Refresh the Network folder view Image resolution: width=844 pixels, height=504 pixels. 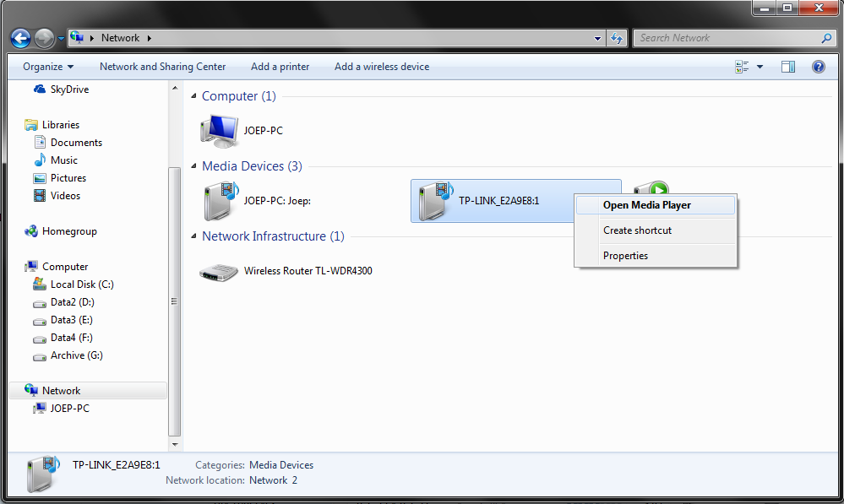pyautogui.click(x=617, y=38)
